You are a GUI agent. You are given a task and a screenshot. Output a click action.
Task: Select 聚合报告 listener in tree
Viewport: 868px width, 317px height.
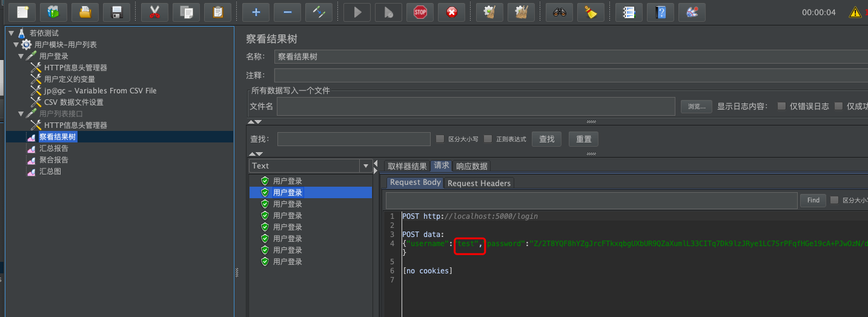click(54, 159)
